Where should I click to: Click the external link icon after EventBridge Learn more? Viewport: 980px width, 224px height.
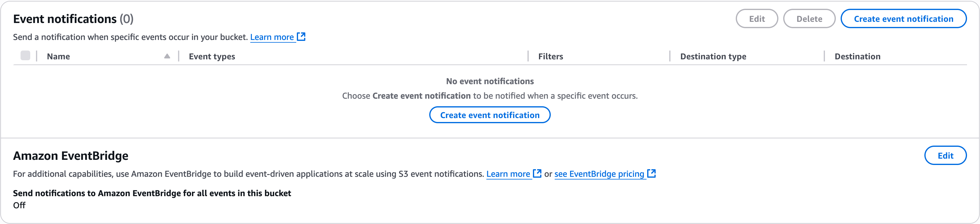pos(537,173)
